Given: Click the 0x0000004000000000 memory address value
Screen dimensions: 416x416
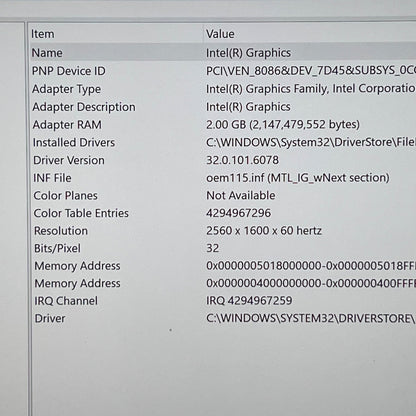Looking at the screenshot, I should coord(311,283).
